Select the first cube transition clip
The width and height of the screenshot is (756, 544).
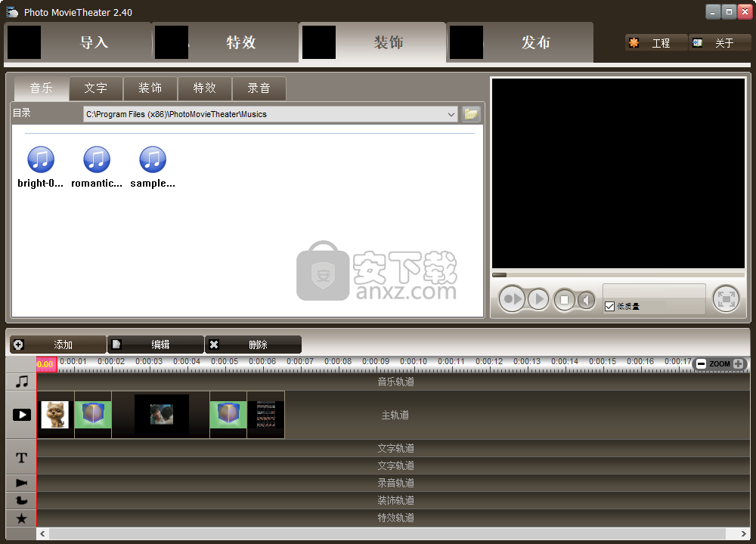point(93,415)
